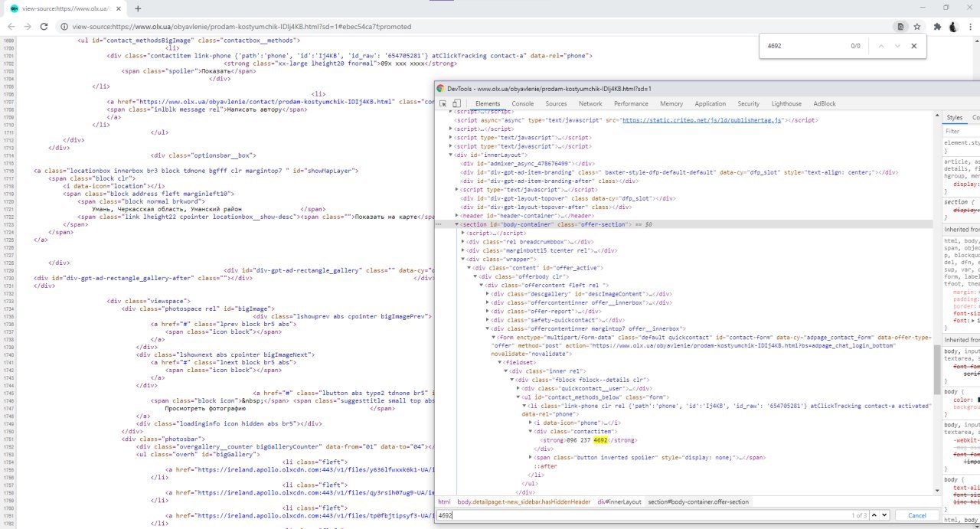Viewport: 980px width, 529px height.
Task: Open the Console tab
Action: 523,103
